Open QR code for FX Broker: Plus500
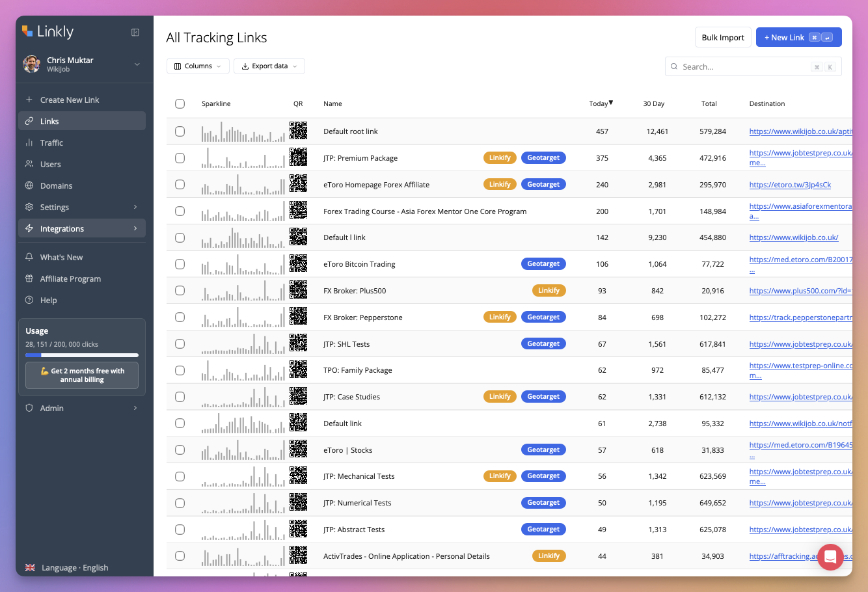This screenshot has width=868, height=592. pos(298,290)
